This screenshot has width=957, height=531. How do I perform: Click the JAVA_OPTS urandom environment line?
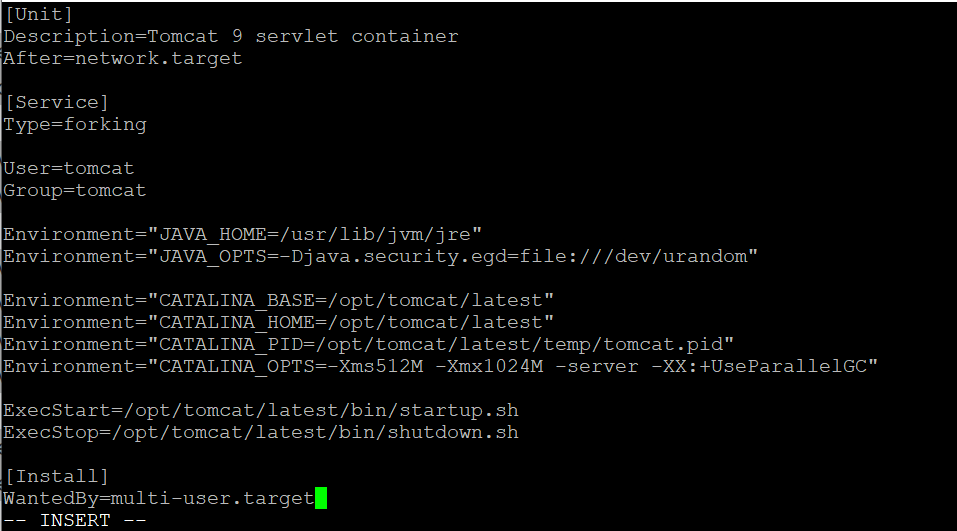coord(380,256)
